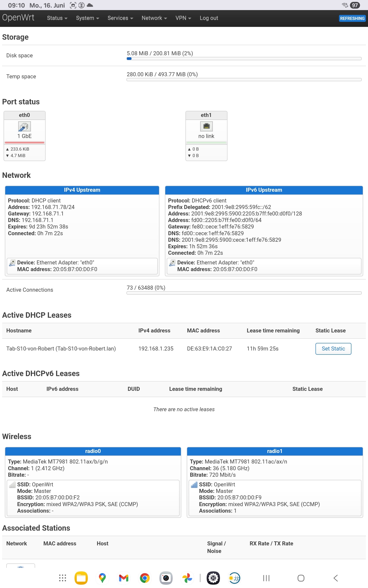Screen dimensions: 368x588
Task: Click the Hostname column header
Action: (x=19, y=330)
